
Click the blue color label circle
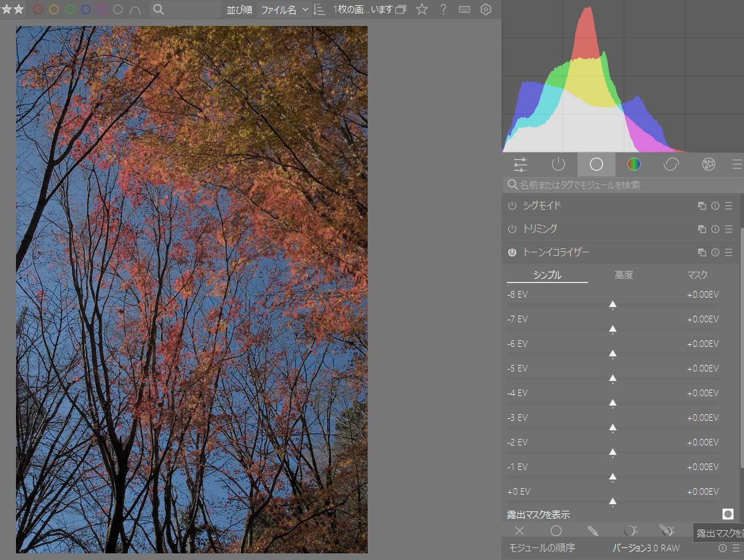[x=86, y=9]
